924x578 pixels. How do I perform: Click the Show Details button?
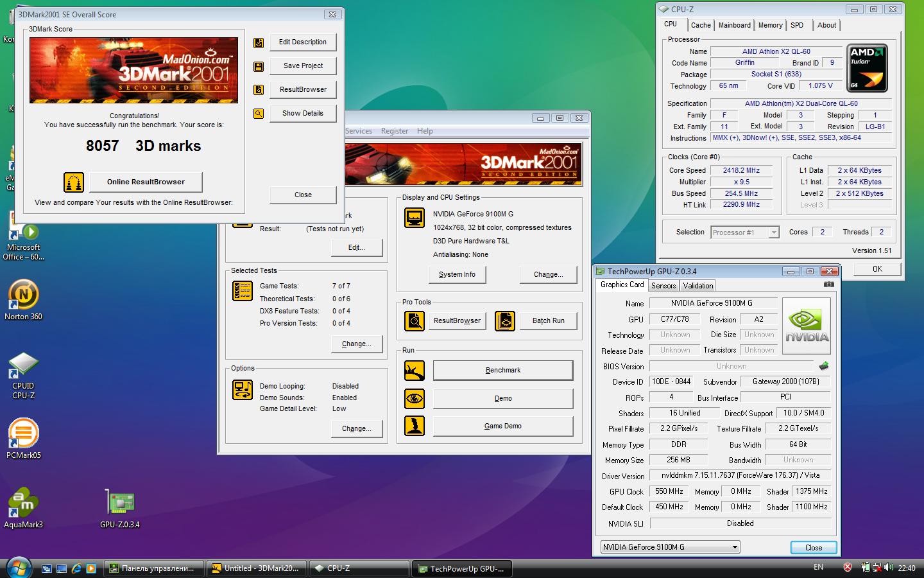click(x=303, y=114)
